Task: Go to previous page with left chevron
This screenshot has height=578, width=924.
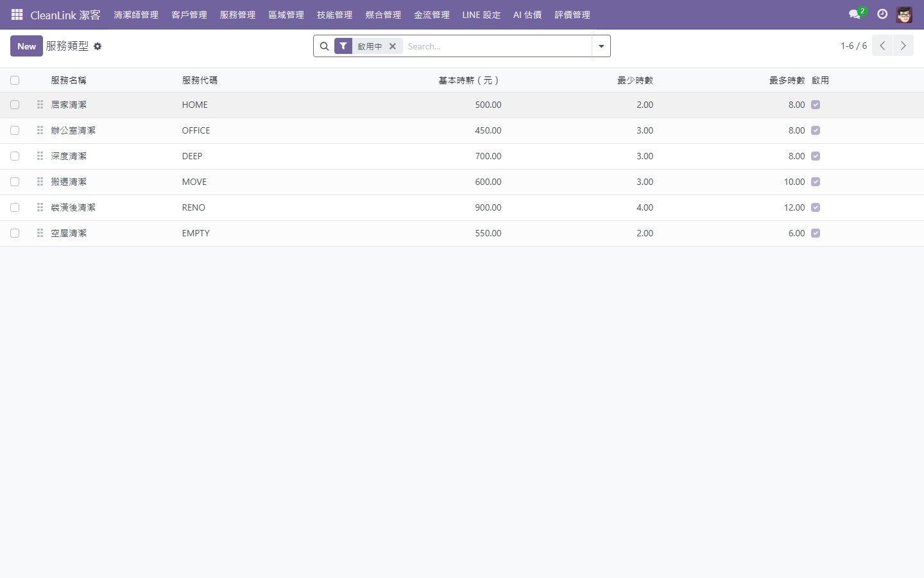Action: 882,46
